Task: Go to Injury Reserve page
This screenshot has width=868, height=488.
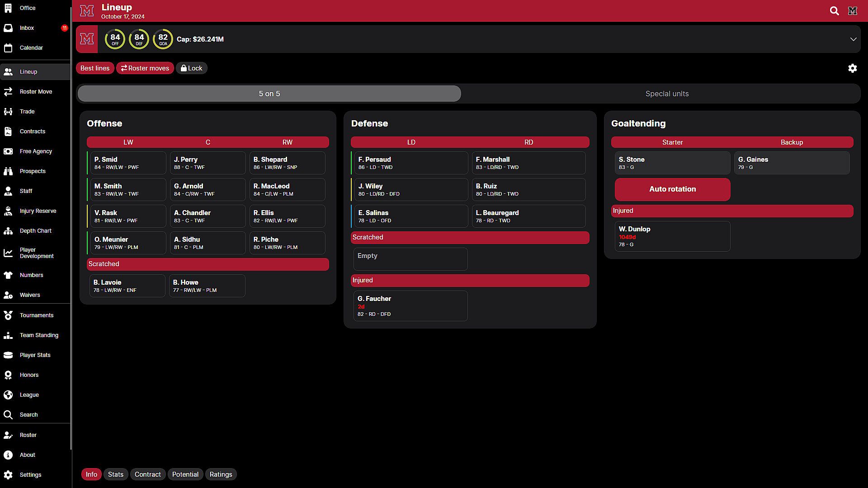Action: point(38,211)
